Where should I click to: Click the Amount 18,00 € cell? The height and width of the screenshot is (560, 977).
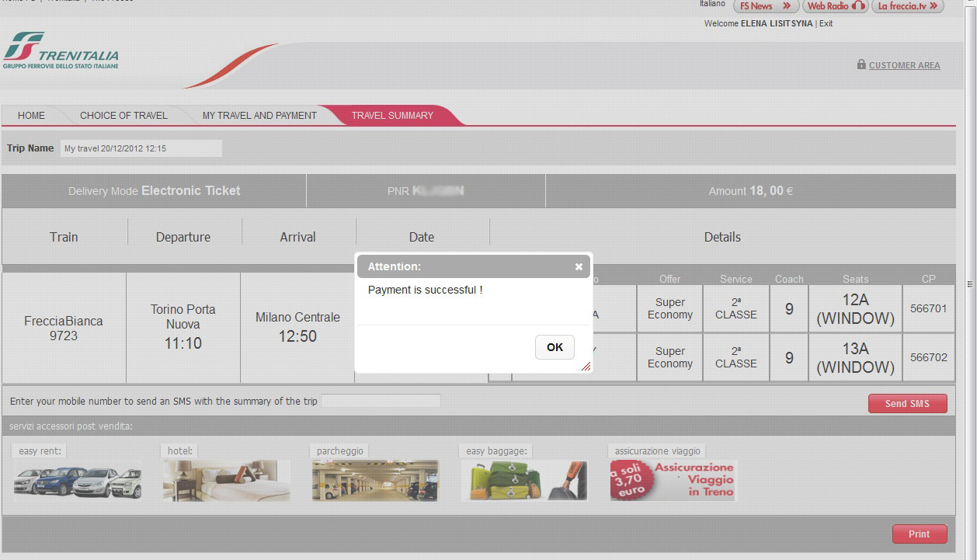click(751, 191)
